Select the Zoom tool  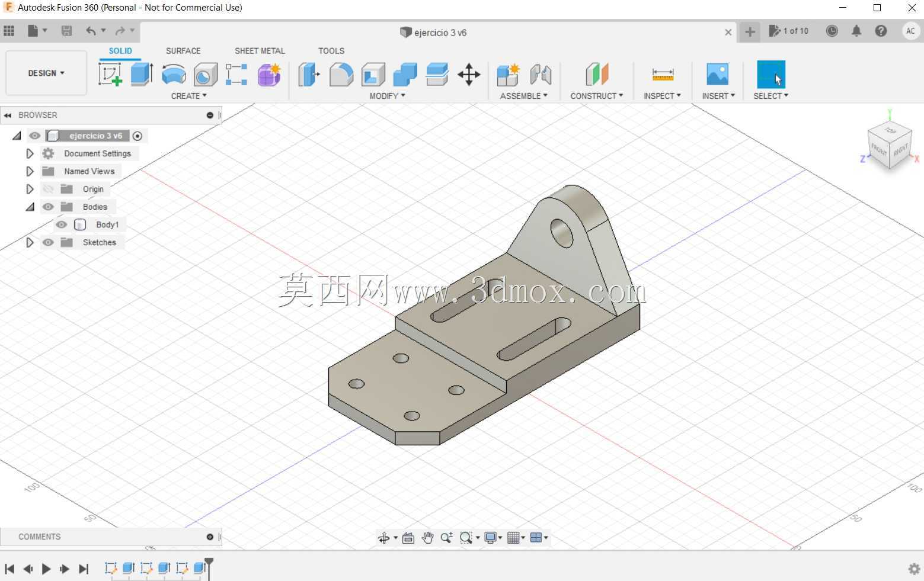pyautogui.click(x=447, y=538)
